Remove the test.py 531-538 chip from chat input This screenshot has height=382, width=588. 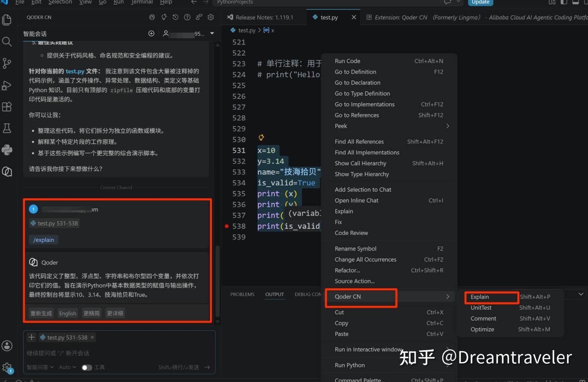[x=92, y=337]
